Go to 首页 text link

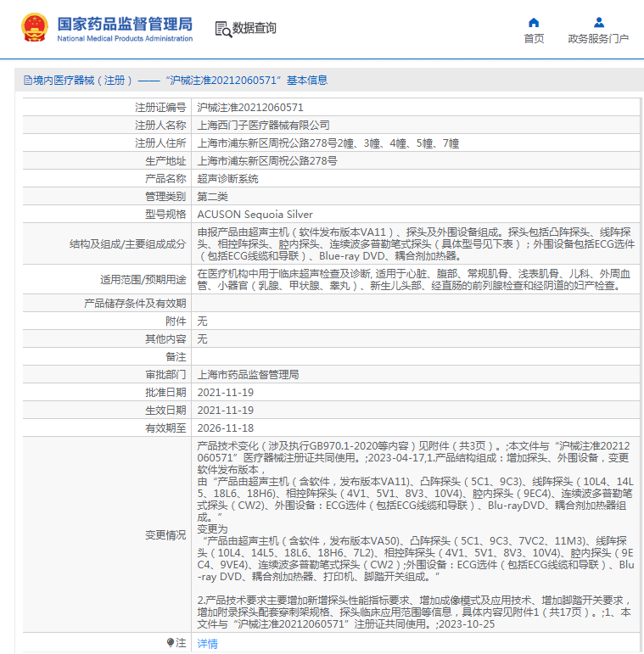point(534,39)
